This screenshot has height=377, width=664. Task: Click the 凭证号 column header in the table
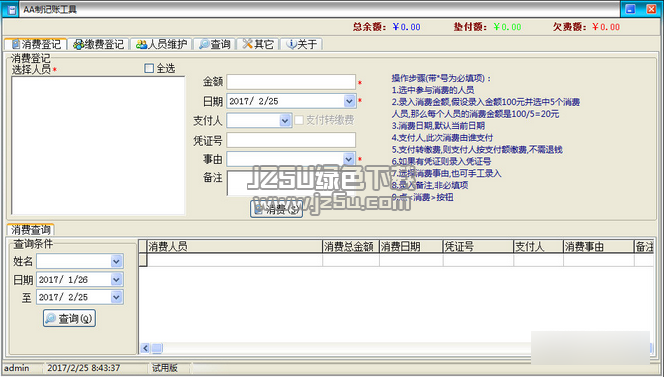tap(478, 247)
